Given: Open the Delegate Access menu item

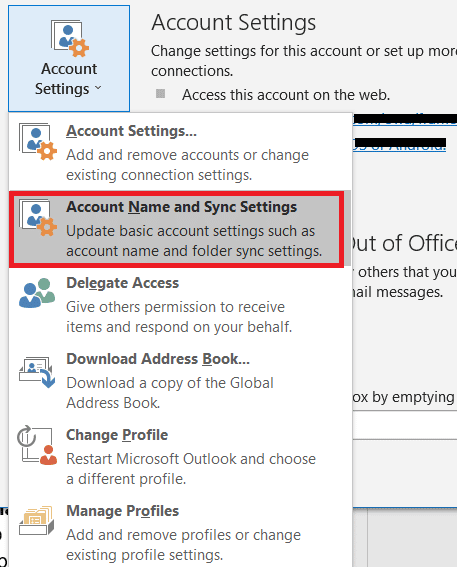Looking at the screenshot, I should point(180,305).
